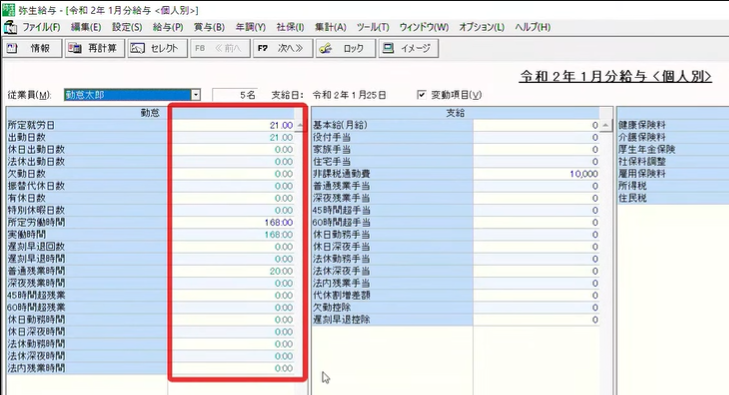This screenshot has width=729, height=395.
Task: Open the 年調(Y) menu
Action: pos(251,27)
